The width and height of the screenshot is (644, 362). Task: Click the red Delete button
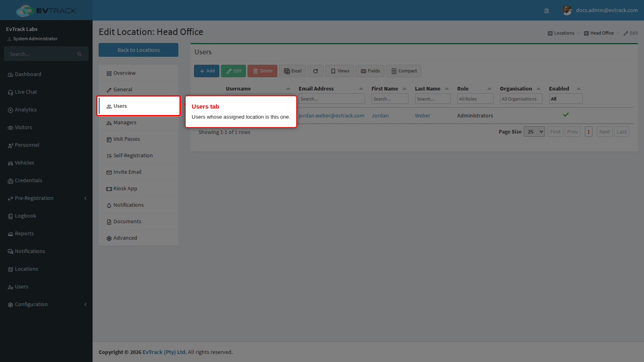(x=262, y=71)
